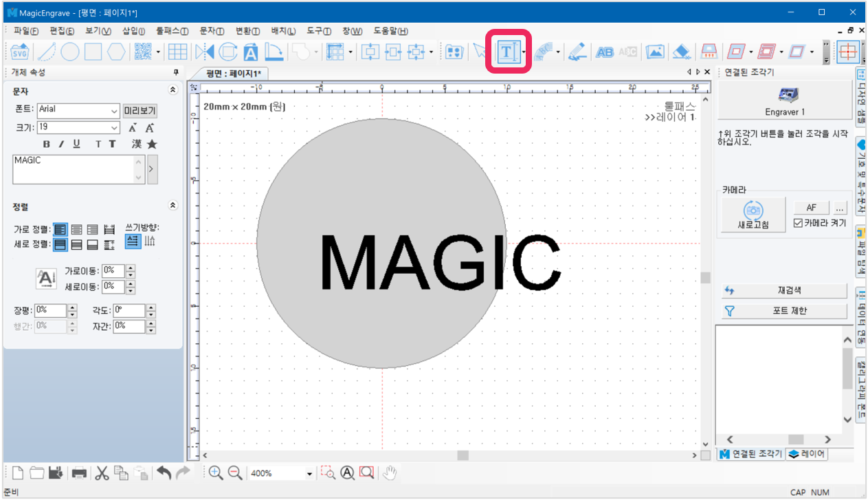The width and height of the screenshot is (868, 500).
Task: Select the hexagon polygon tool
Action: (x=116, y=52)
